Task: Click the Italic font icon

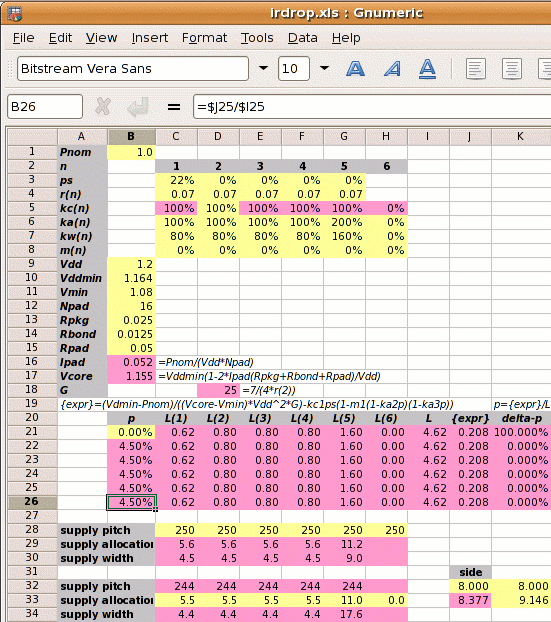Action: click(x=392, y=69)
